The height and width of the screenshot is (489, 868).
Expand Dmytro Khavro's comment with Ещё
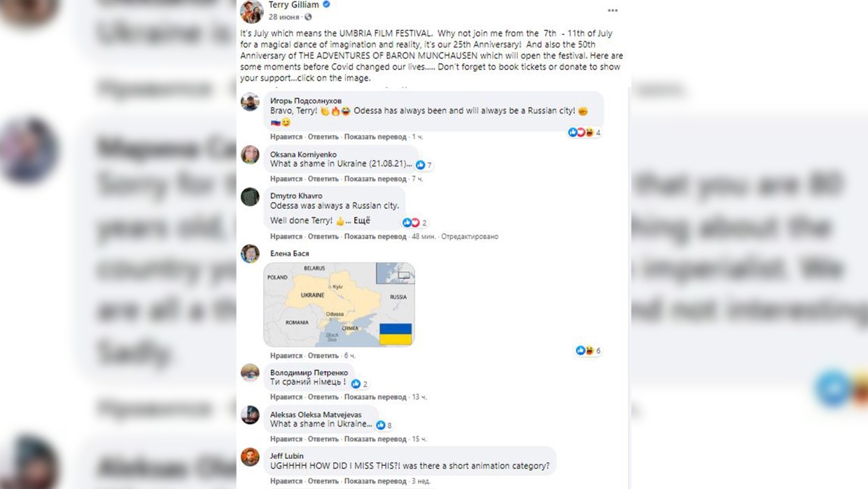point(361,221)
